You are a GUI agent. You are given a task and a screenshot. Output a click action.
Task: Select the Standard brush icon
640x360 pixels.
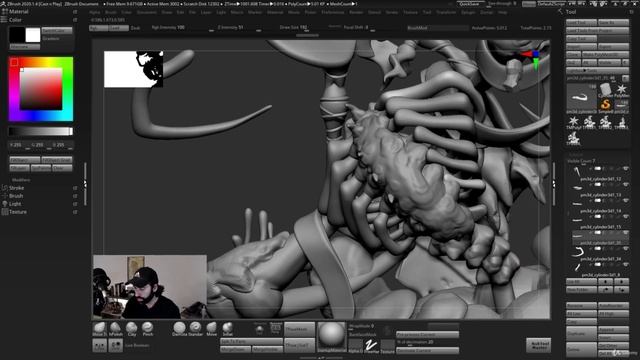click(x=196, y=329)
